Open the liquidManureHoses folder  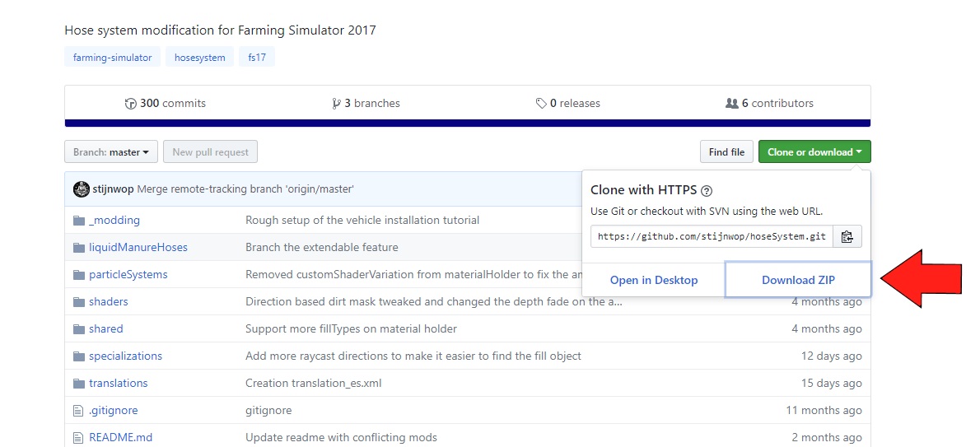(x=138, y=248)
